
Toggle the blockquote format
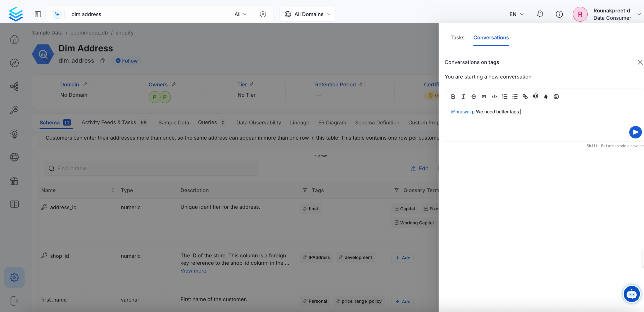tap(484, 97)
